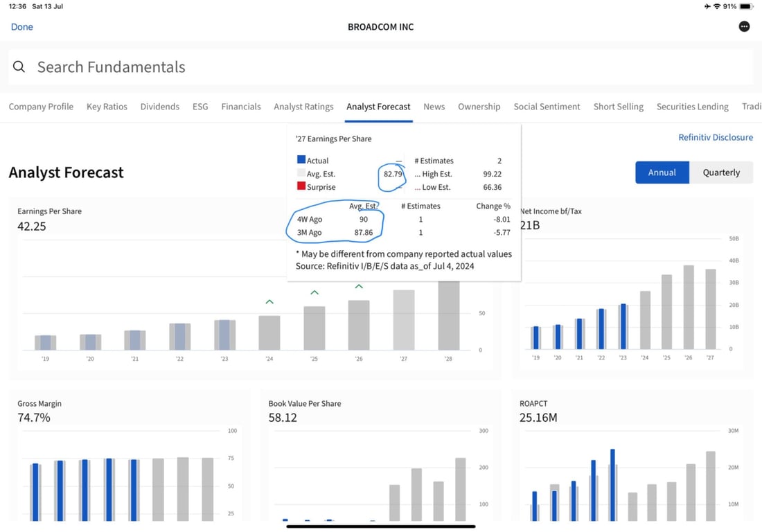Go to the Financials tab
Screen dimensions: 762x532
241,107
